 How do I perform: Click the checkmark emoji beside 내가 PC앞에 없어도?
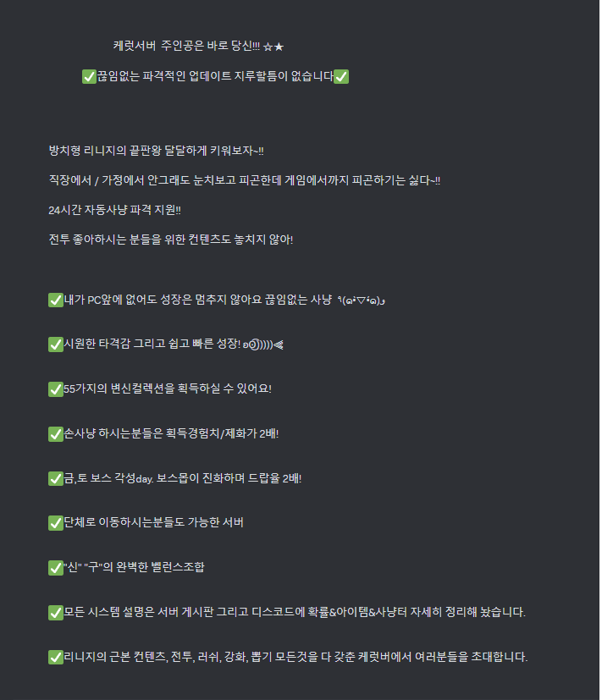tap(55, 300)
